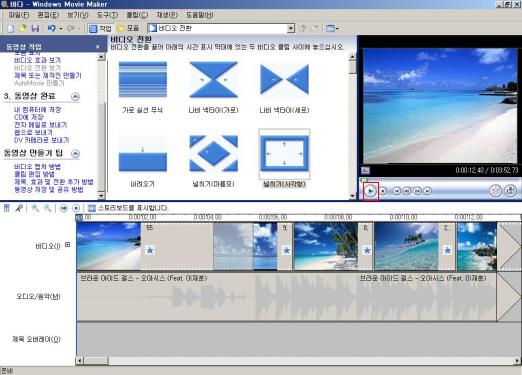Click the Save Project floppy icon
This screenshot has width=522, height=375.
pos(35,28)
